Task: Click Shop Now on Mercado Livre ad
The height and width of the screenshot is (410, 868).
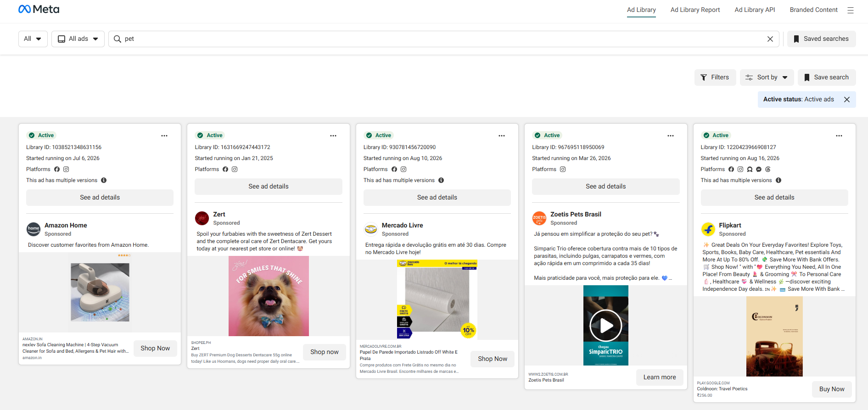Action: click(x=493, y=359)
